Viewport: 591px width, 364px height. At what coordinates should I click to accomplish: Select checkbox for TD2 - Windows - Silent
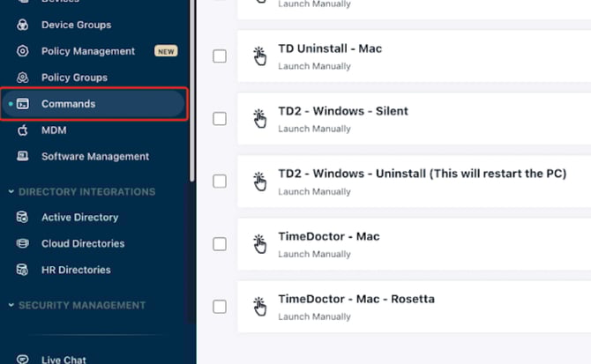pos(220,119)
